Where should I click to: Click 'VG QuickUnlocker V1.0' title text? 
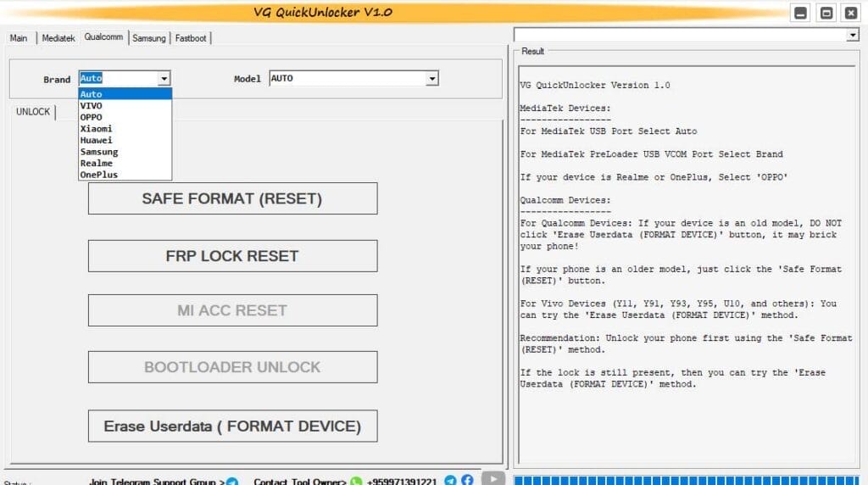pos(323,12)
